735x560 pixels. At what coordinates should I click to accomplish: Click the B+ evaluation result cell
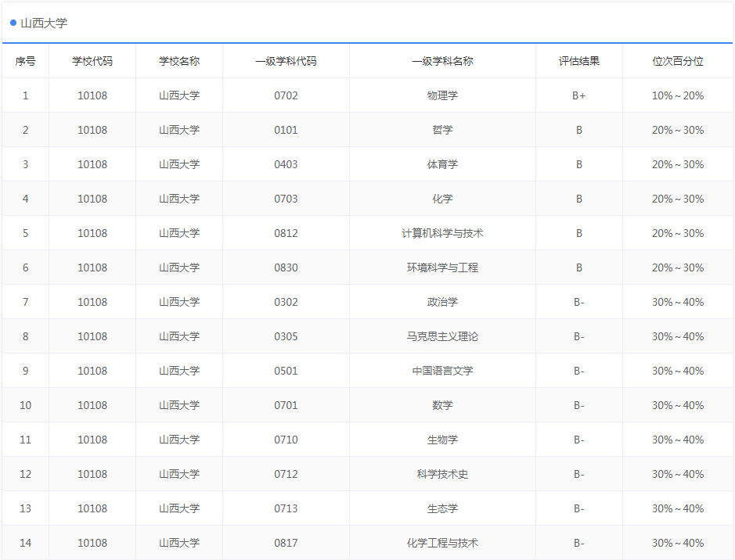point(578,95)
